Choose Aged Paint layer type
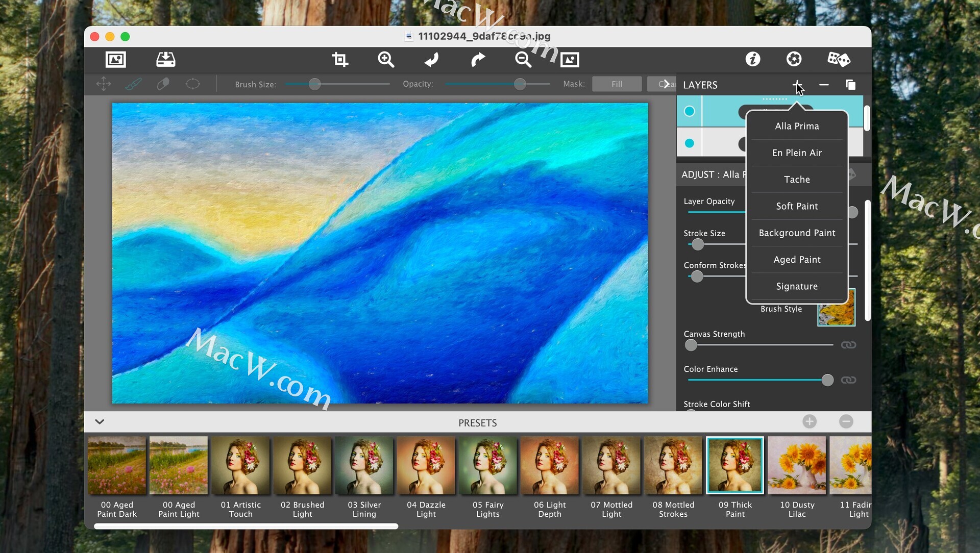Viewport: 980px width, 553px height. click(797, 260)
